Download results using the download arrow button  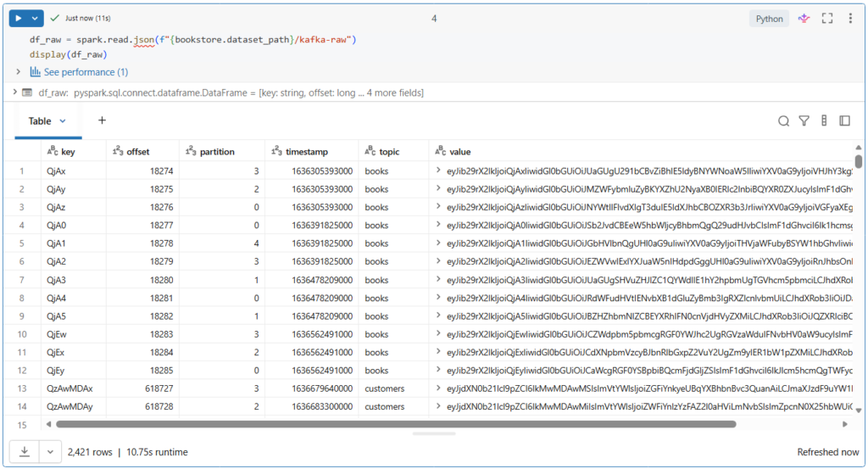point(24,452)
